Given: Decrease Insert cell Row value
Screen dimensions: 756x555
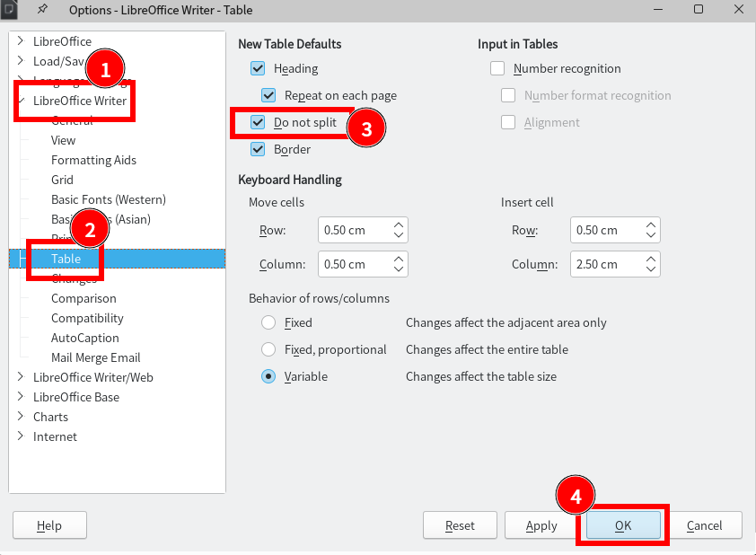Looking at the screenshot, I should click(x=650, y=234).
